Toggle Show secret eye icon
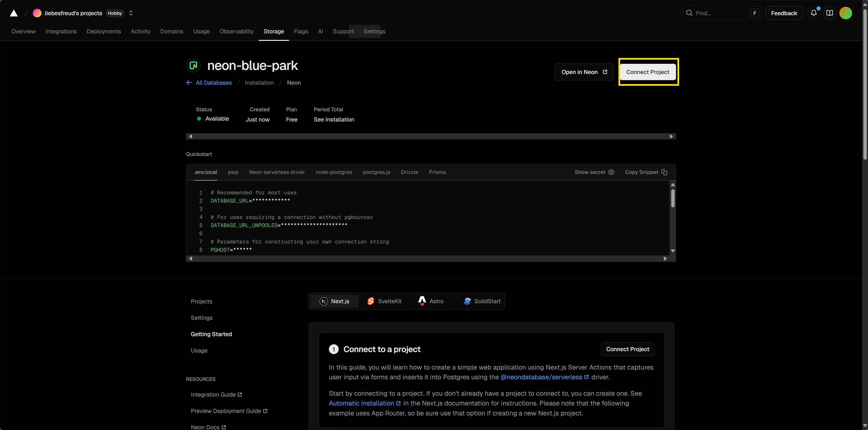The width and height of the screenshot is (868, 430). pos(611,172)
